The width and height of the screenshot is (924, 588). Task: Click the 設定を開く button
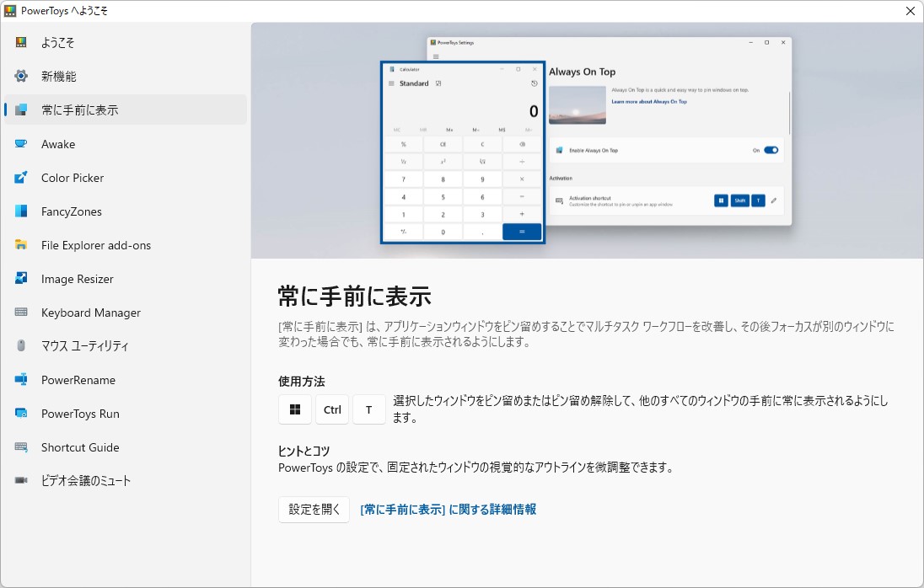(314, 510)
